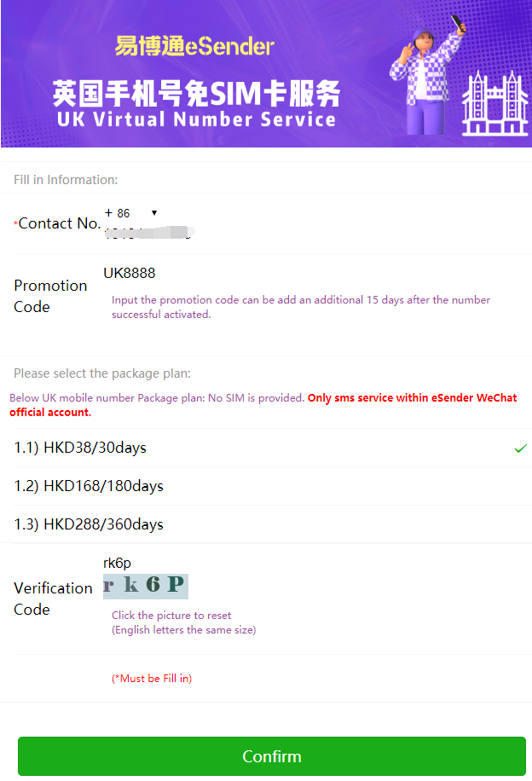The width and height of the screenshot is (532, 781).
Task: Click the green checkmark beside HKD38 plan
Action: click(x=521, y=448)
